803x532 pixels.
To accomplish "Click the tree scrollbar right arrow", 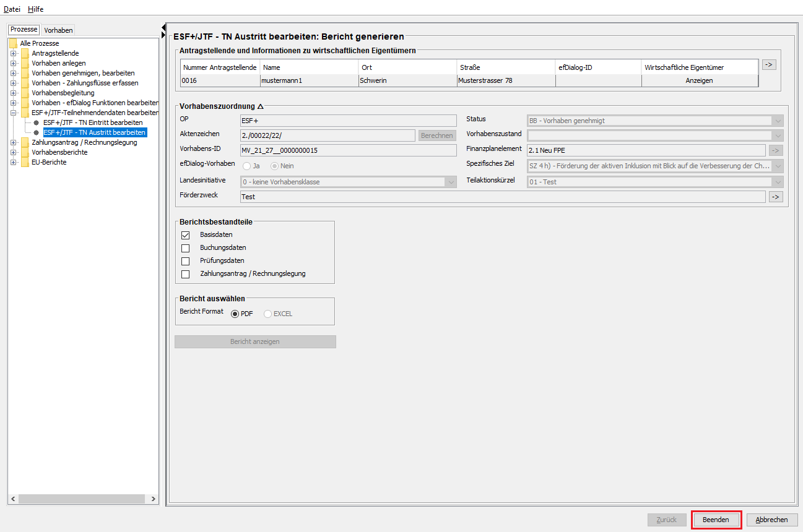I will tap(154, 499).
